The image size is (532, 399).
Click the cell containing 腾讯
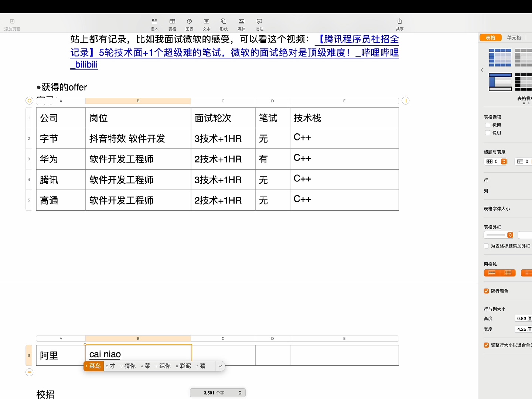(61, 180)
